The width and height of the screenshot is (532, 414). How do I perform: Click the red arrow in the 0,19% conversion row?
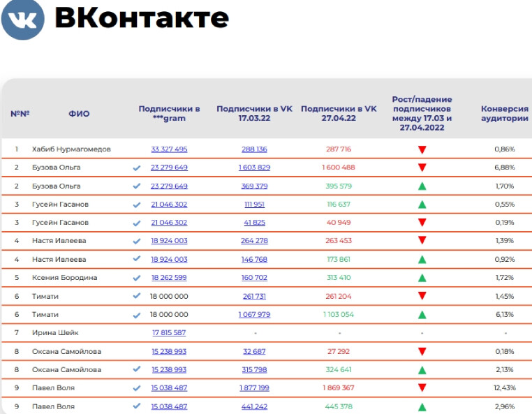pyautogui.click(x=422, y=223)
